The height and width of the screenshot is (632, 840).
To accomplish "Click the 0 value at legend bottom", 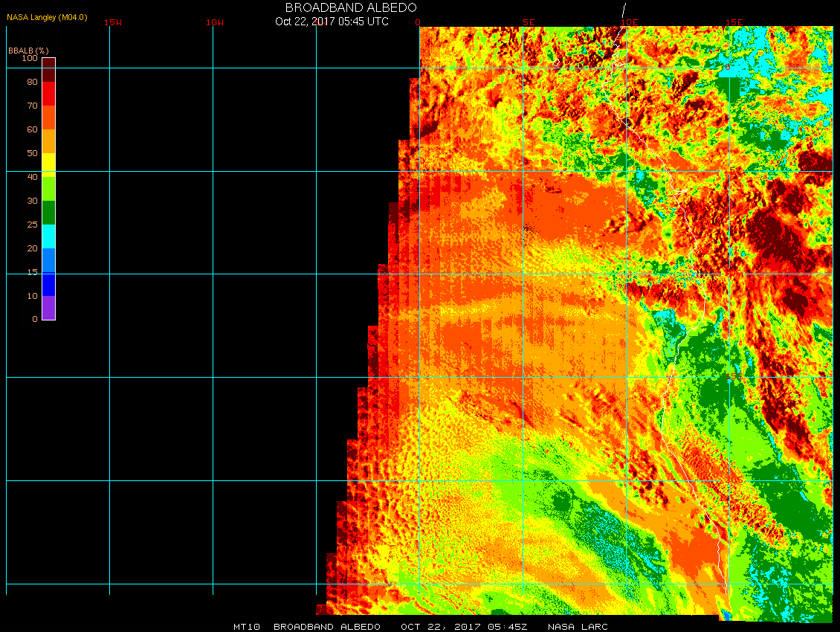I will pos(34,319).
